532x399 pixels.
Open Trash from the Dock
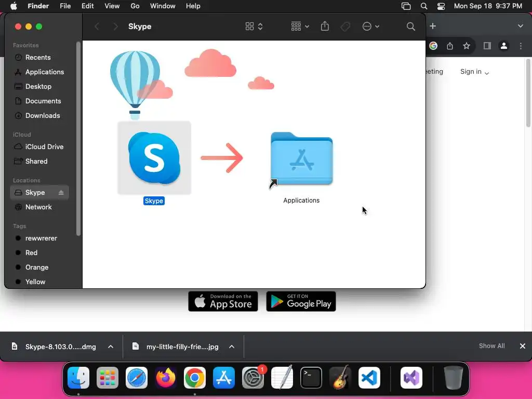tap(453, 378)
